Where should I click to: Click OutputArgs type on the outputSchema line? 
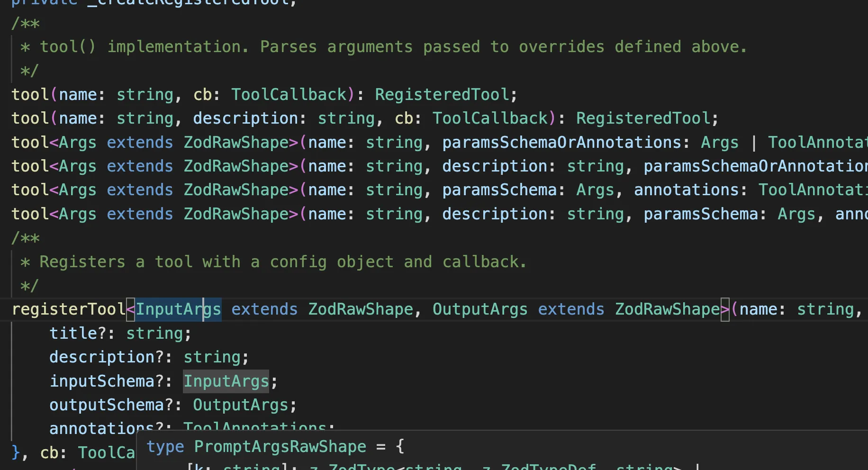[240, 405]
